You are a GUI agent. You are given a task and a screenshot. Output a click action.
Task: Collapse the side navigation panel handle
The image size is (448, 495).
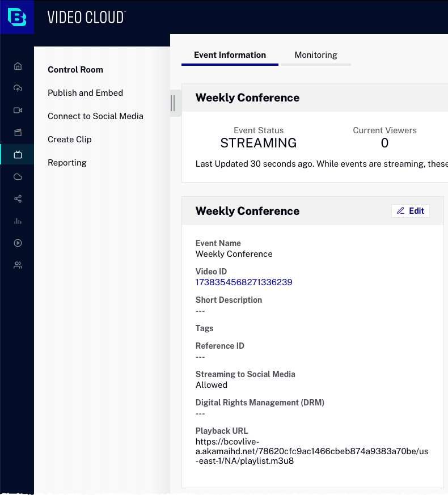pos(173,103)
